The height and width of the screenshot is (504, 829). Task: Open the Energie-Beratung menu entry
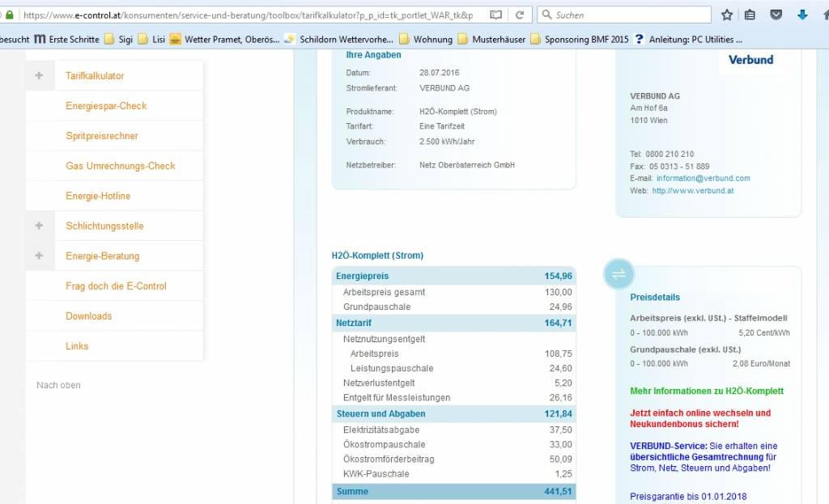tap(103, 256)
